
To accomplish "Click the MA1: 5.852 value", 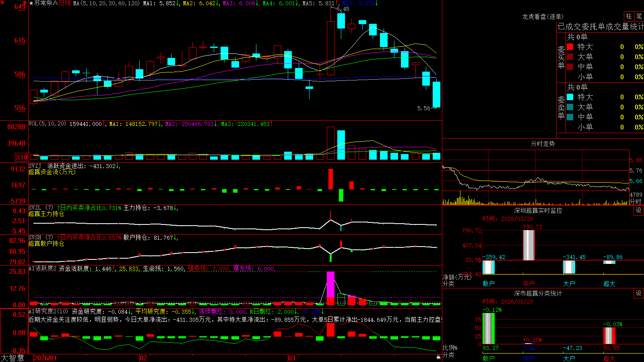I will coord(161,3).
